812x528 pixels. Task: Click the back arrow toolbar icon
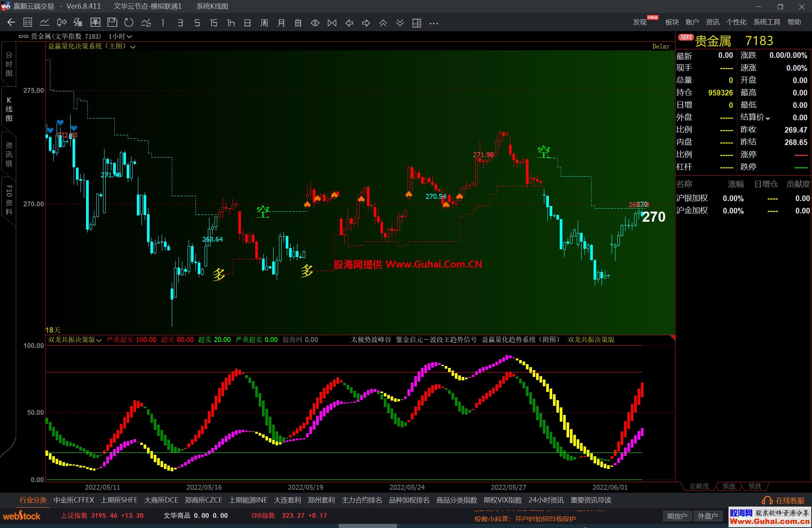pos(11,23)
